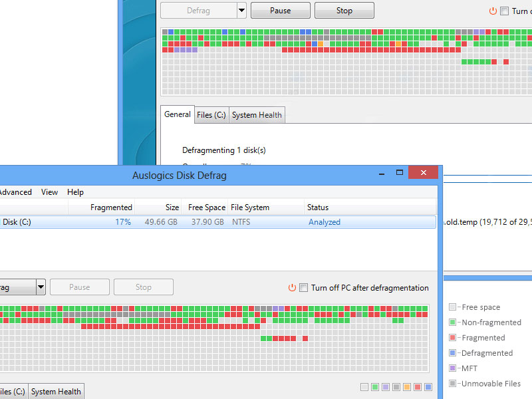The image size is (532, 399).
Task: Open the Advanced menu
Action: click(x=15, y=192)
